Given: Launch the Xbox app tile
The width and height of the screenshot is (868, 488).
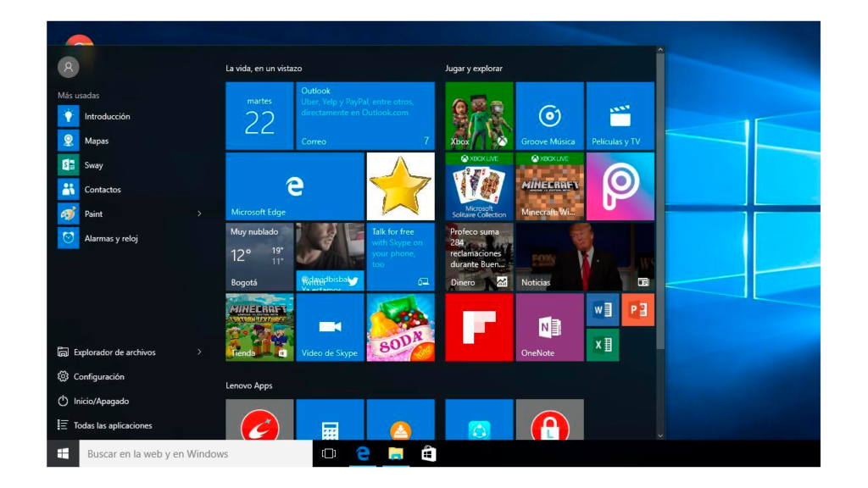Looking at the screenshot, I should (x=479, y=116).
